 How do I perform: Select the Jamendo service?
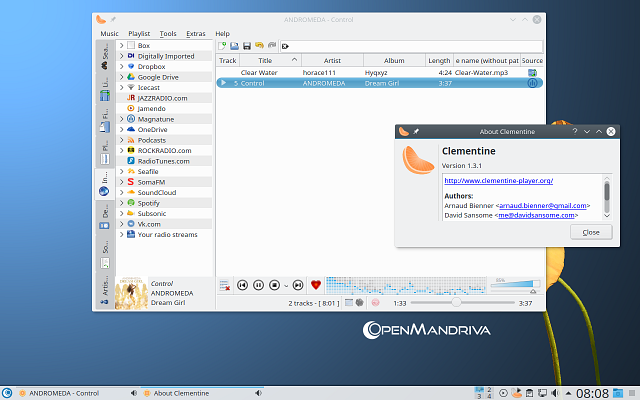(151, 109)
